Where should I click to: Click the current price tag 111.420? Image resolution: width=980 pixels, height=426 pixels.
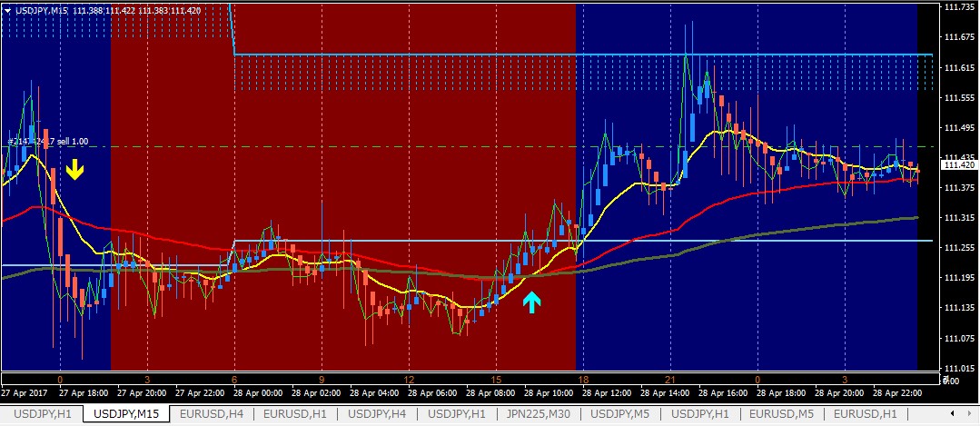coord(959,165)
